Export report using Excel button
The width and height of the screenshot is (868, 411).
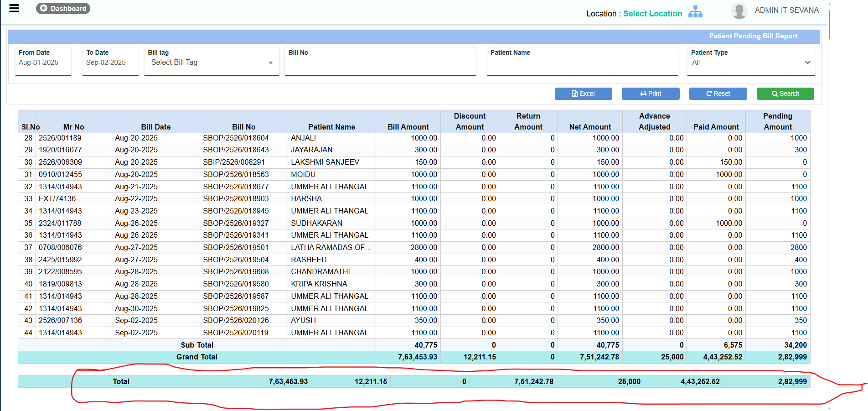pos(583,94)
